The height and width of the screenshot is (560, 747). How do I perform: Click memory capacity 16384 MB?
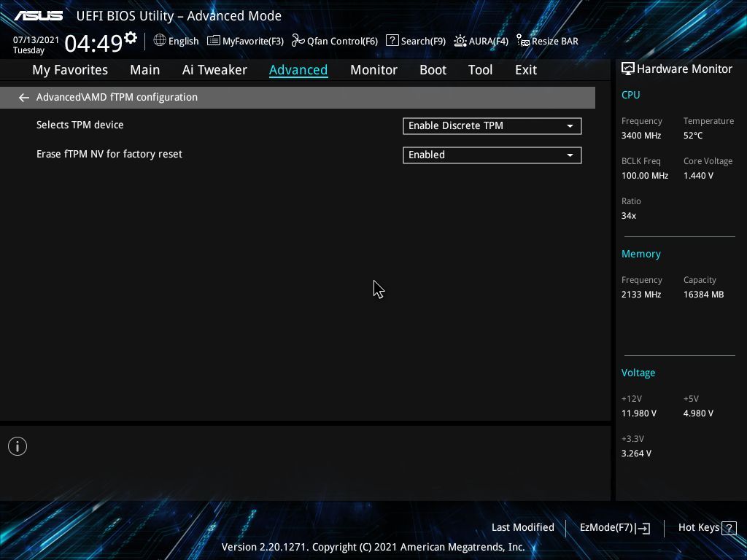(703, 295)
